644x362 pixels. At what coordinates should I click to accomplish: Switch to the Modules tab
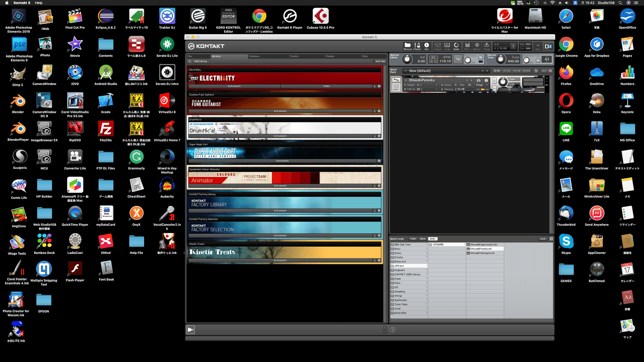pos(343,56)
